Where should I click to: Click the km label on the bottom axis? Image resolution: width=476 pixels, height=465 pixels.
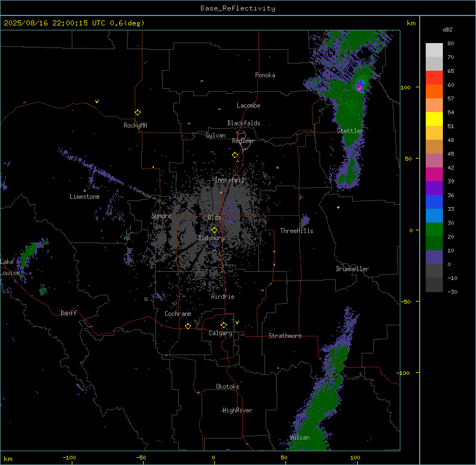click(x=8, y=458)
